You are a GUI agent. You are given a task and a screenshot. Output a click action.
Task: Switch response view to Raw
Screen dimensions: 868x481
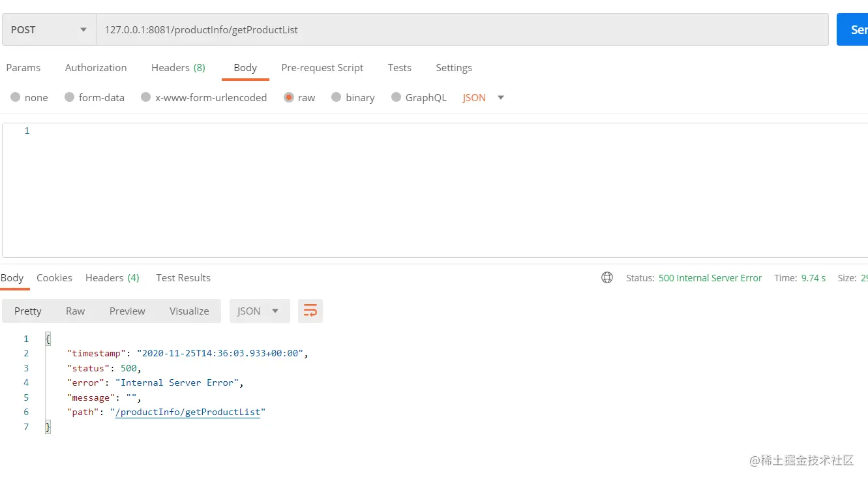[x=75, y=311]
